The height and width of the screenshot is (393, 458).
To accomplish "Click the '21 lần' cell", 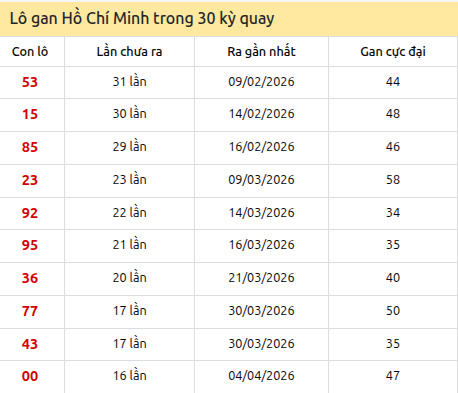I will click(x=129, y=244).
